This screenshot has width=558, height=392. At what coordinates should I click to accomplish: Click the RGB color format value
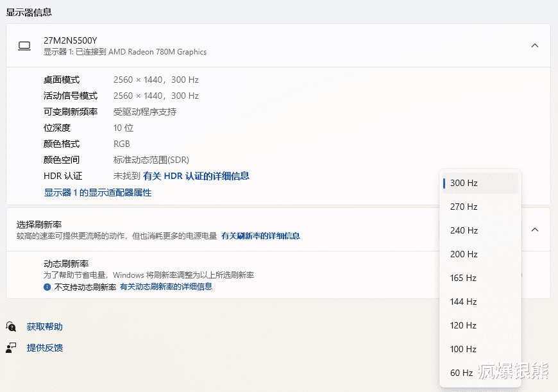(122, 144)
